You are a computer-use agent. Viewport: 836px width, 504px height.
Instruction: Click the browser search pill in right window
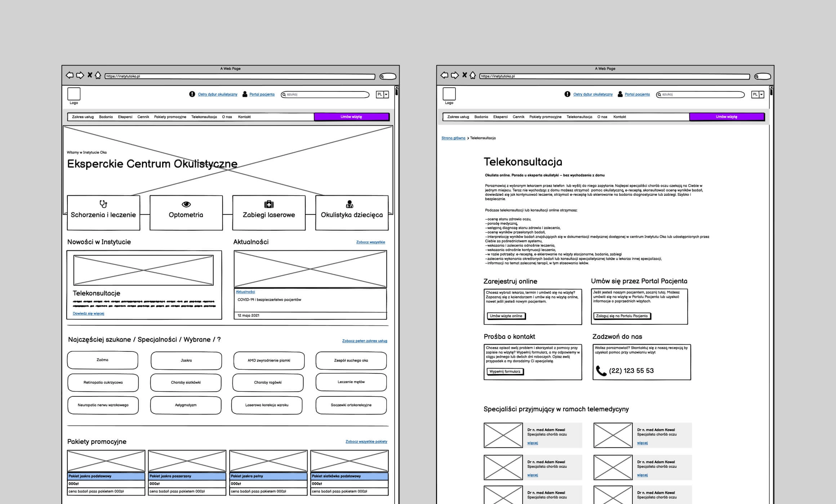tap(763, 76)
